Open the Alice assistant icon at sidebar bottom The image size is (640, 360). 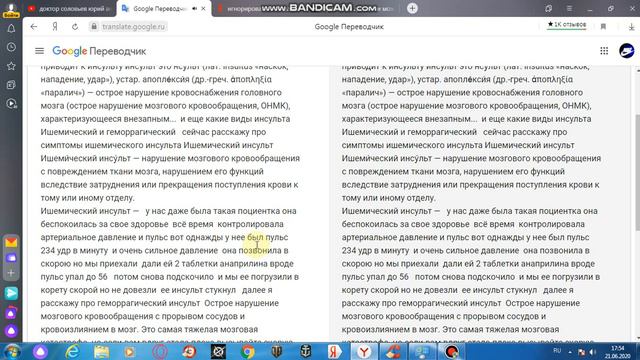(11, 331)
